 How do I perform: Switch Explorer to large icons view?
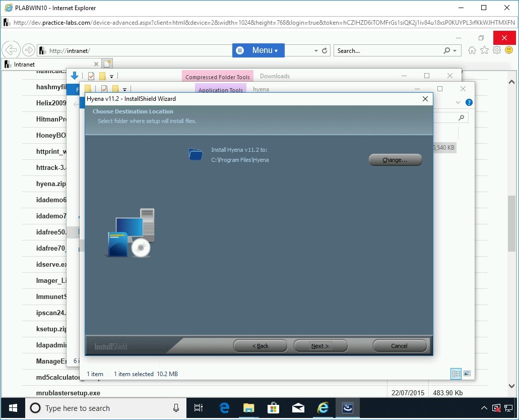click(x=467, y=374)
